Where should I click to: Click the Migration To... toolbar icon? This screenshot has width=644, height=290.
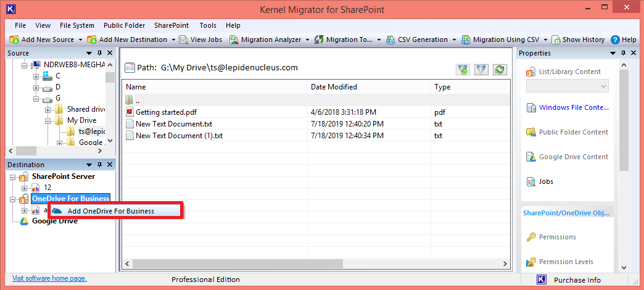319,40
